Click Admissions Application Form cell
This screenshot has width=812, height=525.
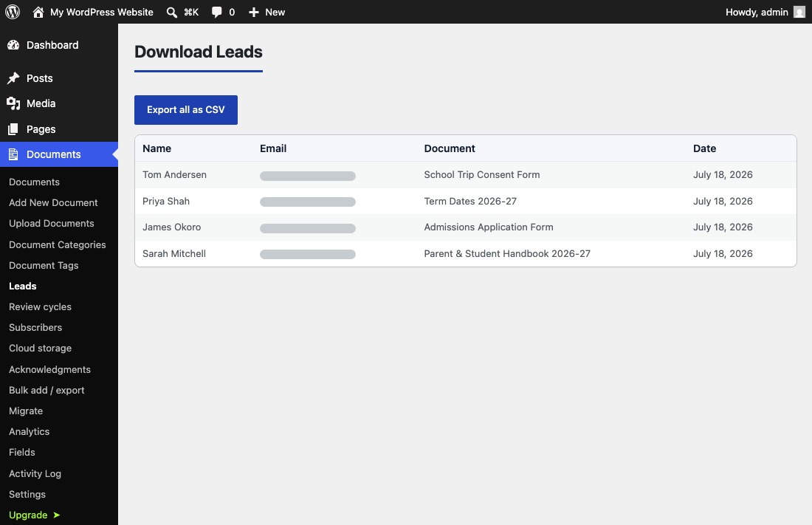coord(489,227)
